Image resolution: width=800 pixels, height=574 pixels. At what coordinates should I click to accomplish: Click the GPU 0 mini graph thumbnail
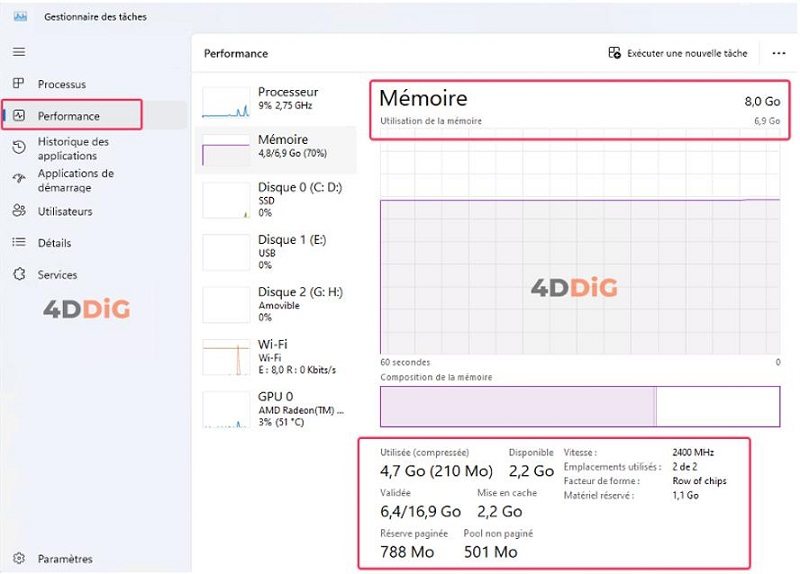pos(226,410)
